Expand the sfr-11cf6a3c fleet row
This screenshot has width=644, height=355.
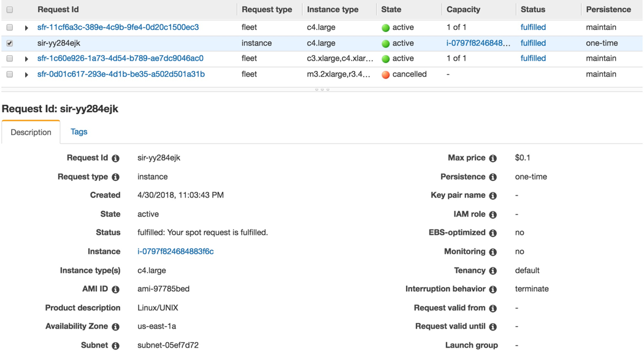click(x=26, y=28)
